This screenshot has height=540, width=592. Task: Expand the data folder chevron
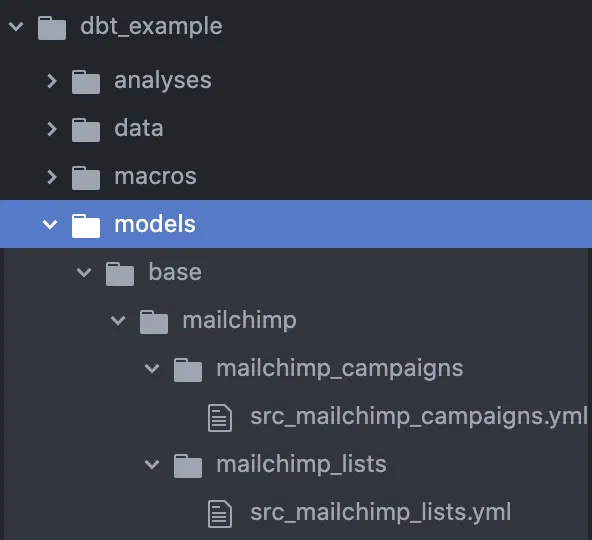[52, 129]
